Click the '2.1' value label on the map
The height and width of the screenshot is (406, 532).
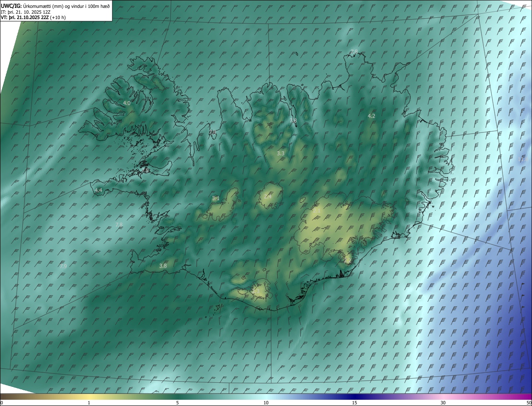pyautogui.click(x=317, y=211)
